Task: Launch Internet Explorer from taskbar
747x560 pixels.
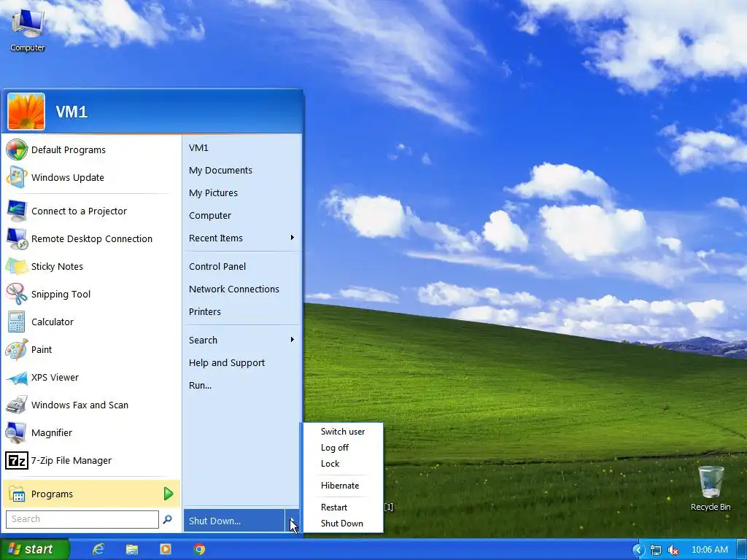Action: [98, 549]
